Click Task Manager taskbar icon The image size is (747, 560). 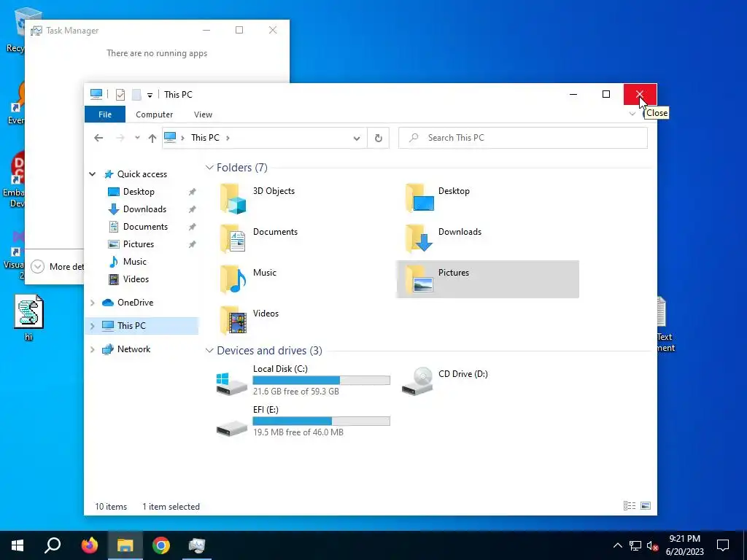(x=197, y=545)
